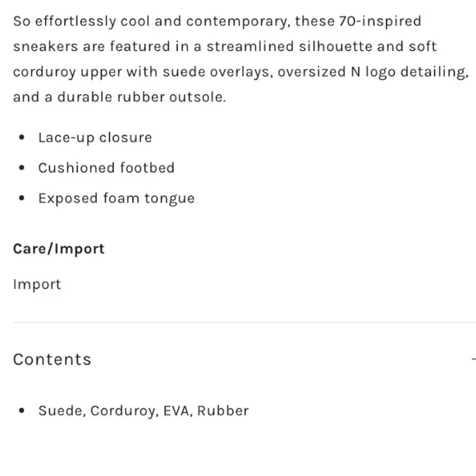Click the bullet dot beside Exposed foam tongue
476x476 pixels.
click(21, 198)
